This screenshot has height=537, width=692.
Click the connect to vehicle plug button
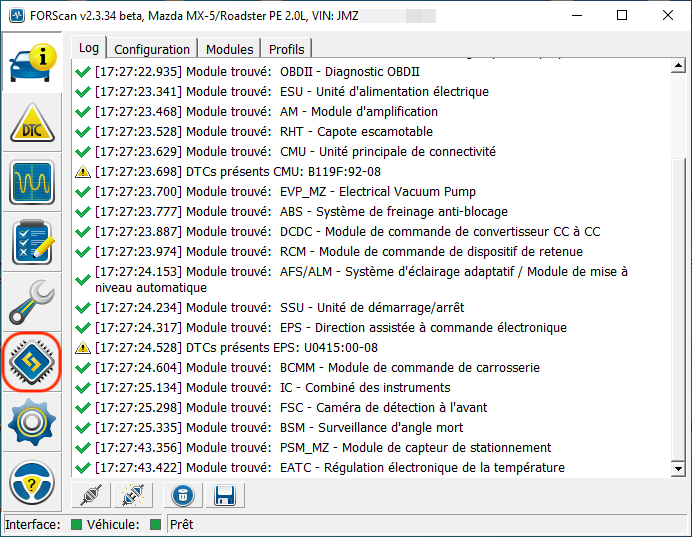pyautogui.click(x=91, y=495)
